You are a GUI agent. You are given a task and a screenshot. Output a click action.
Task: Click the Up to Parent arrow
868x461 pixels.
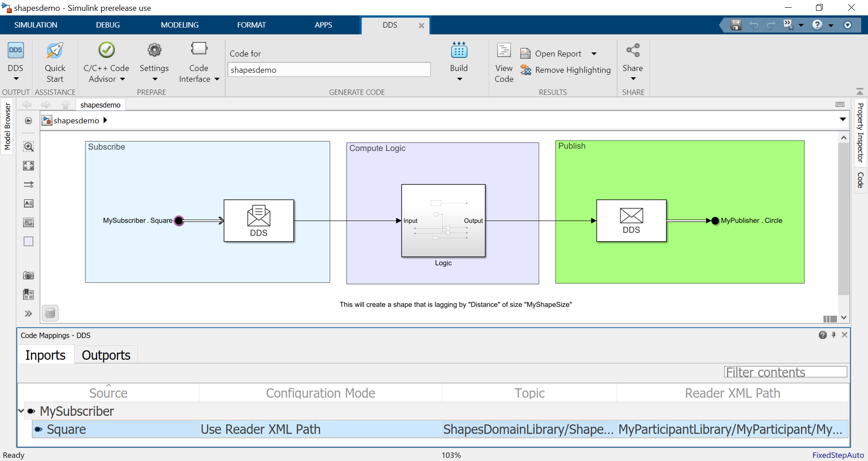coord(66,105)
